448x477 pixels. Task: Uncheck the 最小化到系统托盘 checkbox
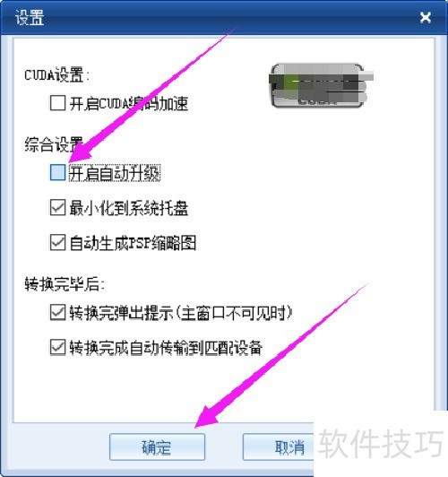click(x=57, y=207)
